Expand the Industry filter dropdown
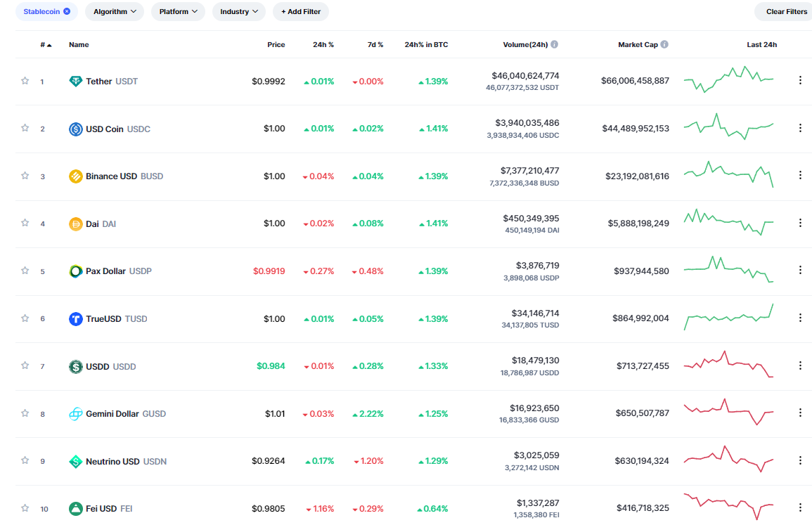This screenshot has width=812, height=525. click(239, 11)
